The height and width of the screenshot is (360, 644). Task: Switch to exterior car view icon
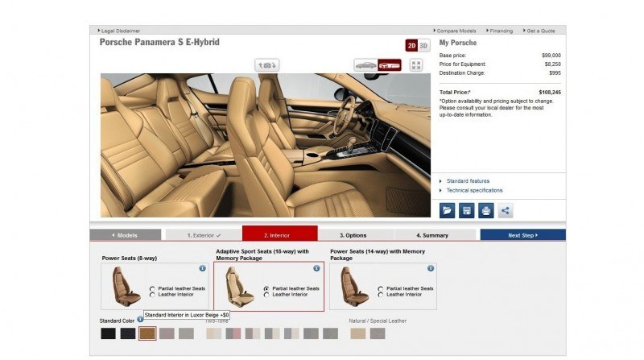[365, 65]
